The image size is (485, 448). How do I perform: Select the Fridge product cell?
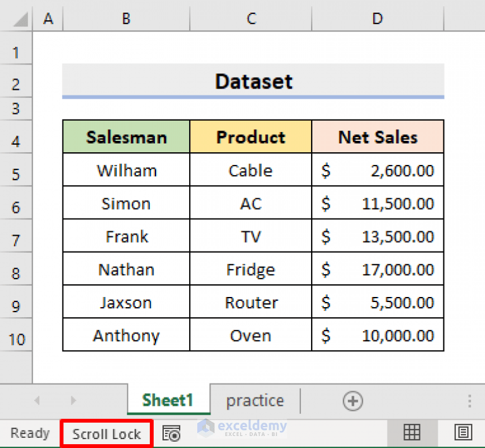pos(251,269)
